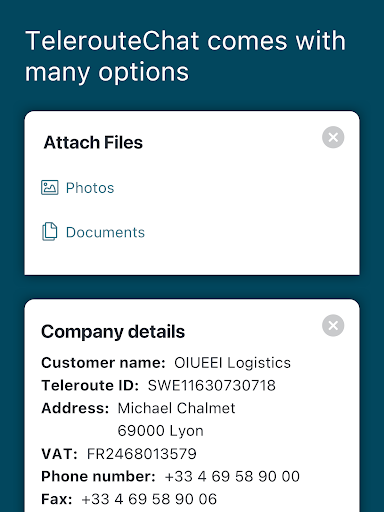Click the address line Michael Chalmet
Image resolution: width=384 pixels, height=512 pixels.
(176, 408)
